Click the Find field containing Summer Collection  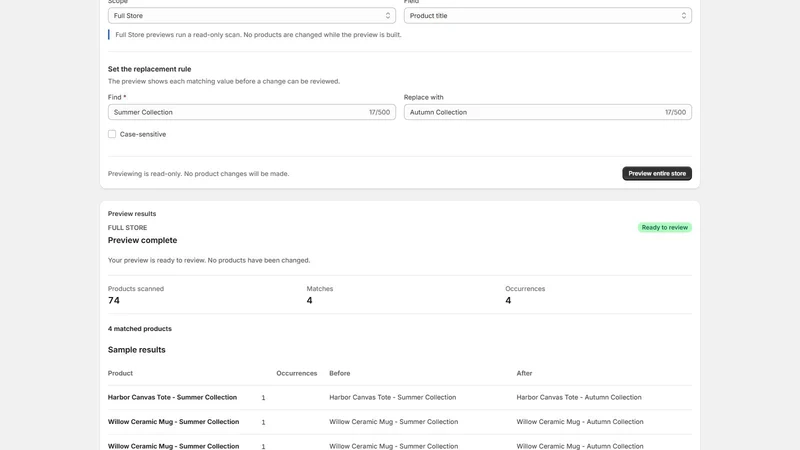click(252, 112)
